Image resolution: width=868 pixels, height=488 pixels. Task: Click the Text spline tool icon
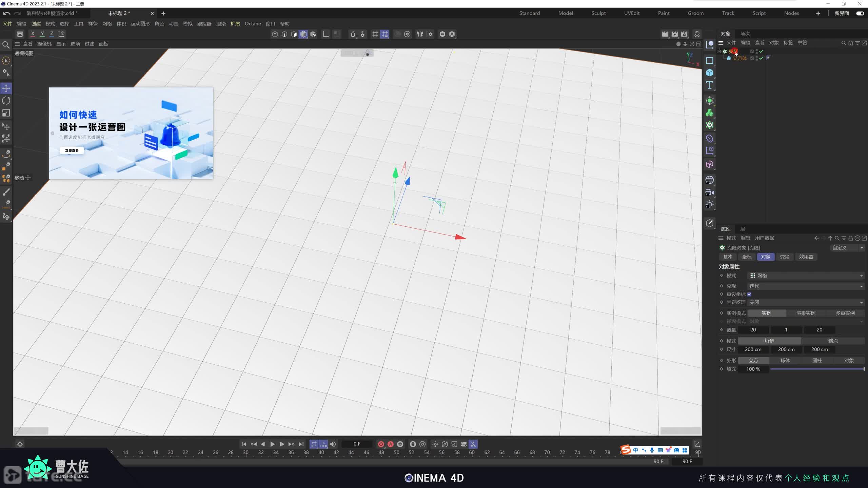pos(709,85)
